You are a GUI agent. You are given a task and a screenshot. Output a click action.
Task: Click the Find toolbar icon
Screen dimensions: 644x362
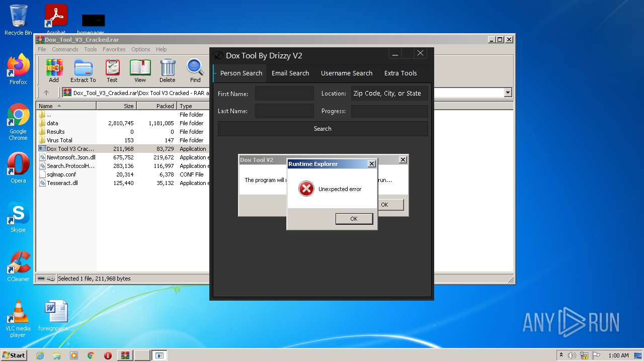195,70
